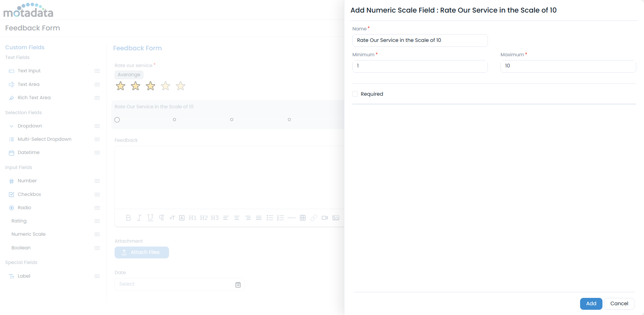Apply italic formatting in the Feedback editor
This screenshot has height=315, width=644.
point(139,218)
